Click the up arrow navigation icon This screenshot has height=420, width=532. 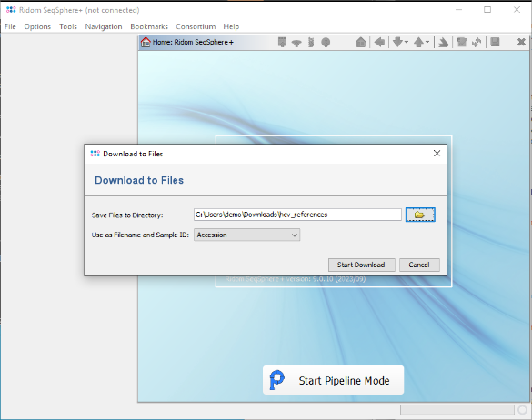[418, 42]
